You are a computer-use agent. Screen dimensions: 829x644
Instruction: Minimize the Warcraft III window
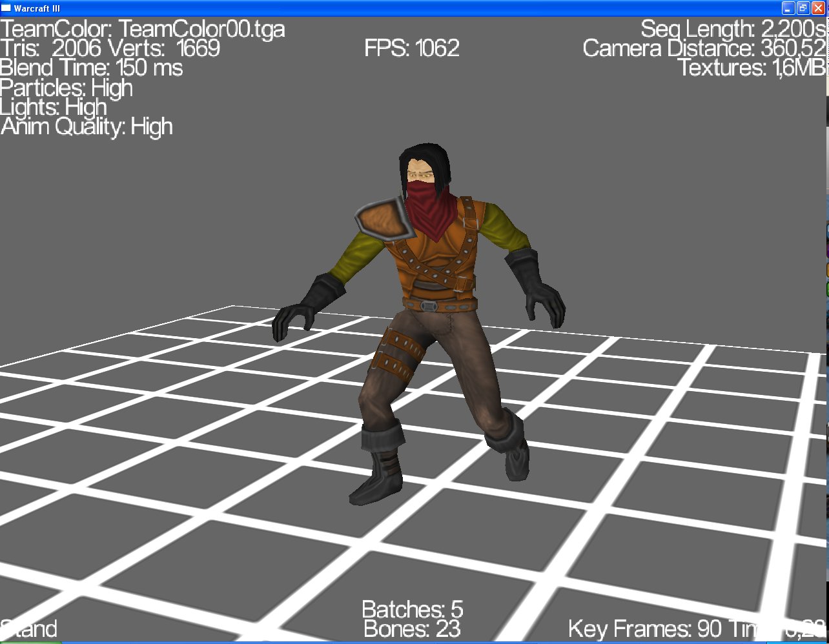tap(788, 8)
